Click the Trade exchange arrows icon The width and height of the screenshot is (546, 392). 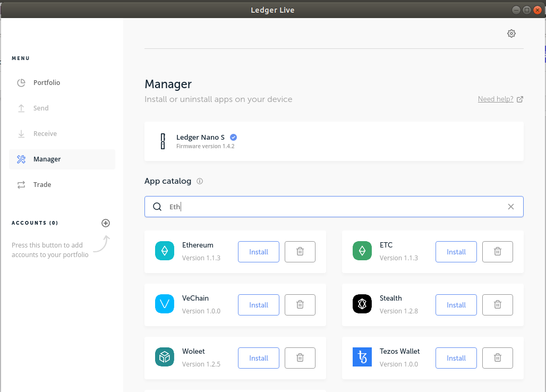pos(21,184)
